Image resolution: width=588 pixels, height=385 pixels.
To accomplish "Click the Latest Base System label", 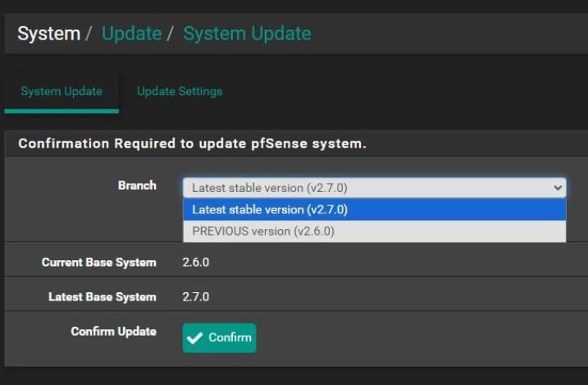I will click(x=102, y=297).
